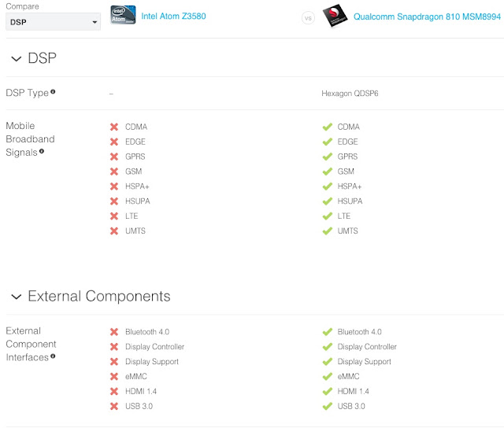The width and height of the screenshot is (504, 428).
Task: Click the red X beside Intel Display Controller
Action: (114, 347)
